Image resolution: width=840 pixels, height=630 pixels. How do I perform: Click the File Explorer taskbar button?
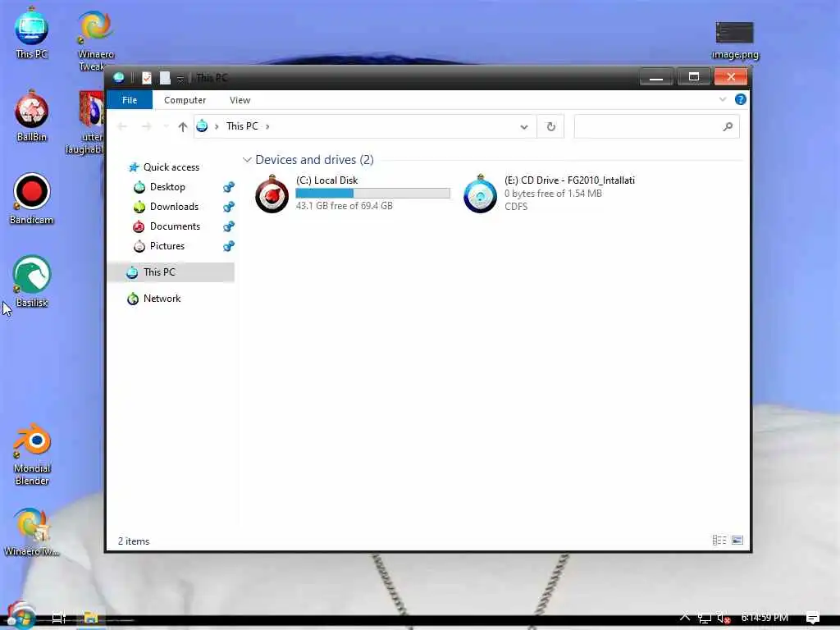(90, 619)
